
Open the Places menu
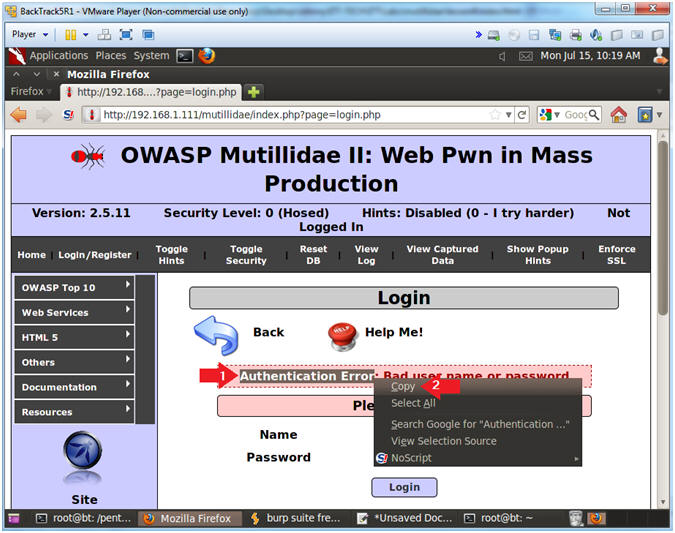111,56
